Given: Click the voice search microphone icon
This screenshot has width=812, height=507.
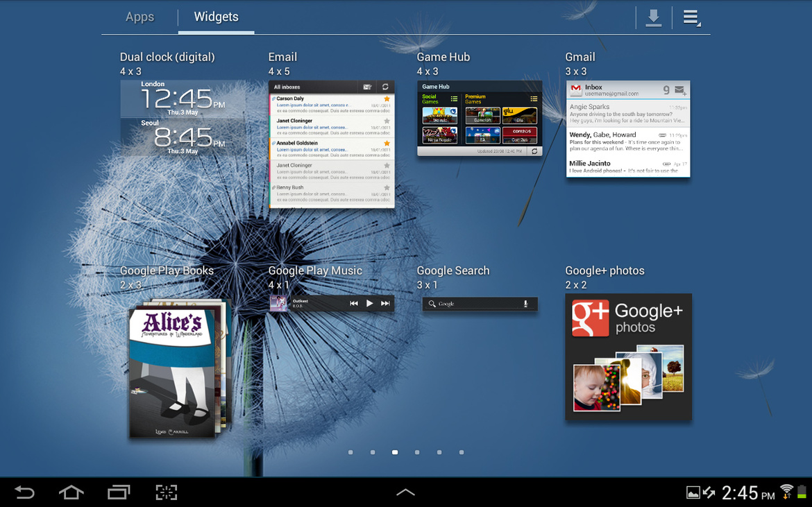Looking at the screenshot, I should pyautogui.click(x=525, y=304).
